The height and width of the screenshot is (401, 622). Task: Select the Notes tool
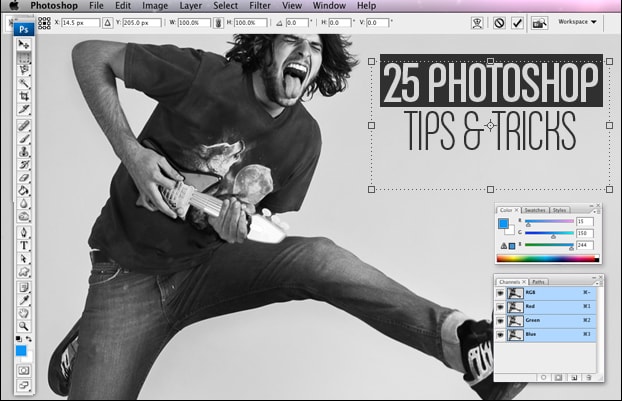24,287
